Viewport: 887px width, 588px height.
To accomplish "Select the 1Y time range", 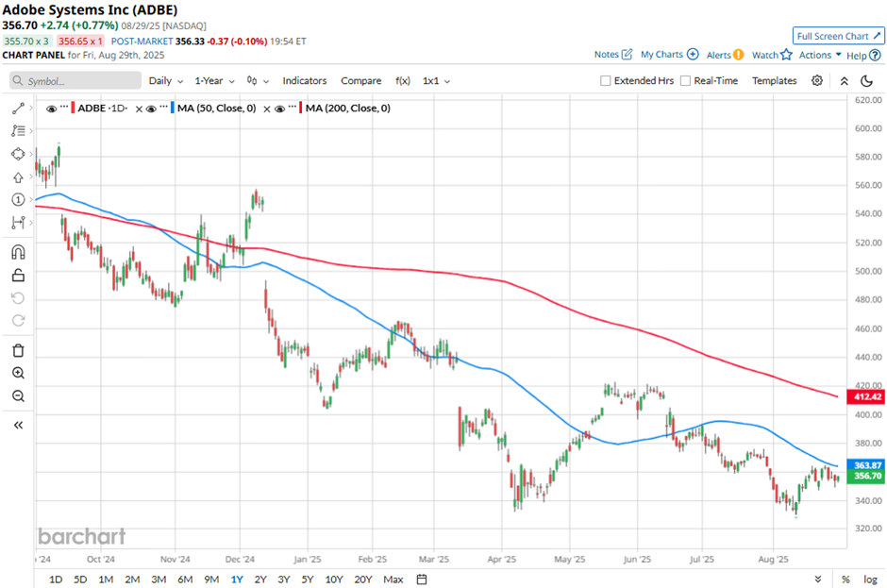I will coord(237,579).
